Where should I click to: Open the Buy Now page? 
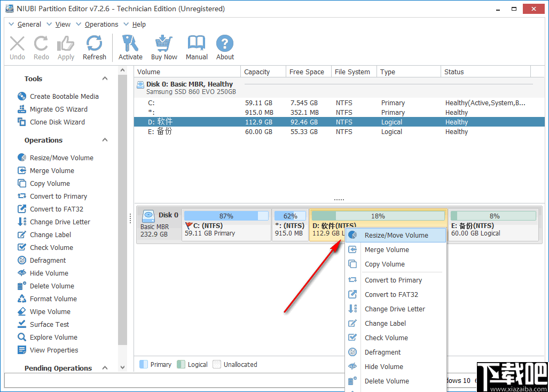click(x=163, y=47)
